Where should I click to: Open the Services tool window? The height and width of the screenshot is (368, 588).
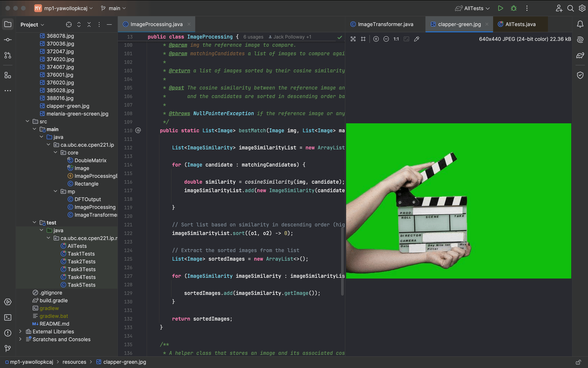pos(8,302)
